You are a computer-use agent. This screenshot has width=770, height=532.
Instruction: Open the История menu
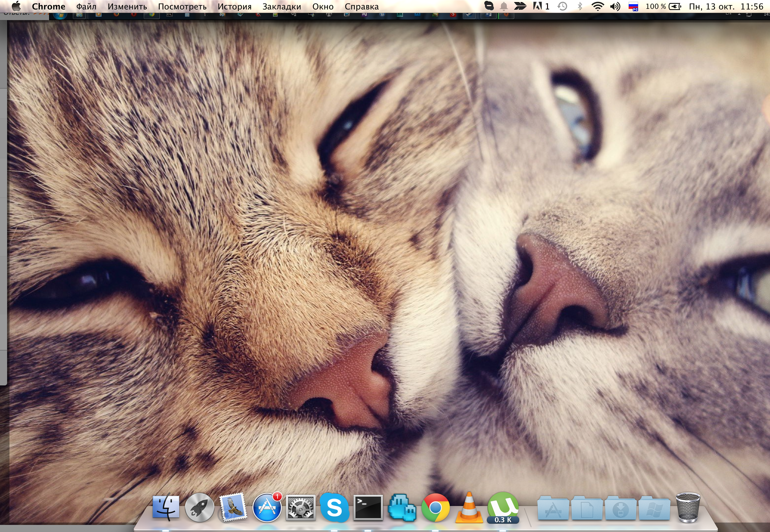pyautogui.click(x=234, y=7)
